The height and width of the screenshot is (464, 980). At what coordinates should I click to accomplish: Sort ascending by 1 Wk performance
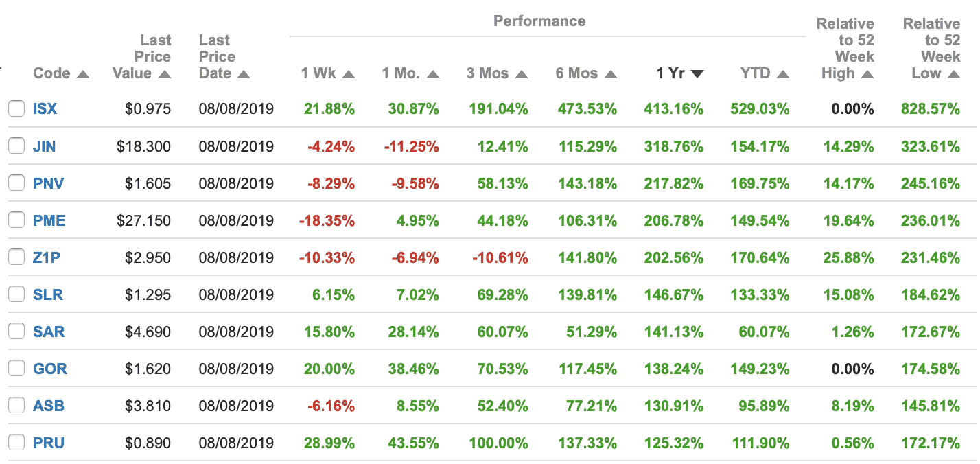(349, 74)
